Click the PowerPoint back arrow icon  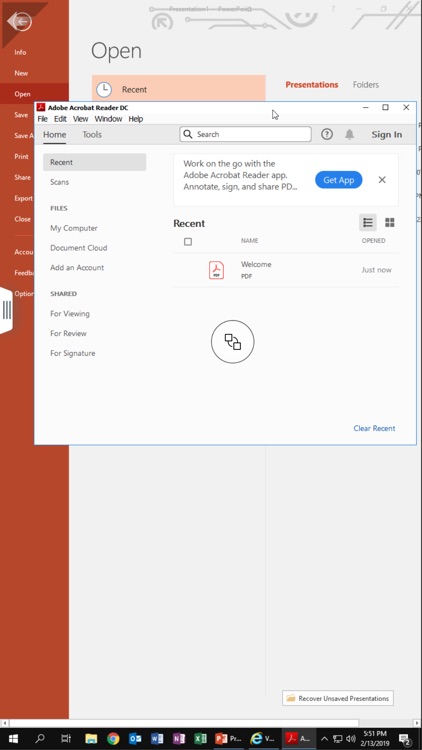[x=20, y=21]
